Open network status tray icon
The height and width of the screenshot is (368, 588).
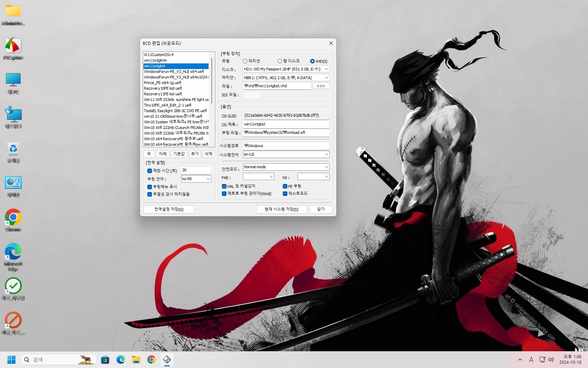click(x=542, y=360)
